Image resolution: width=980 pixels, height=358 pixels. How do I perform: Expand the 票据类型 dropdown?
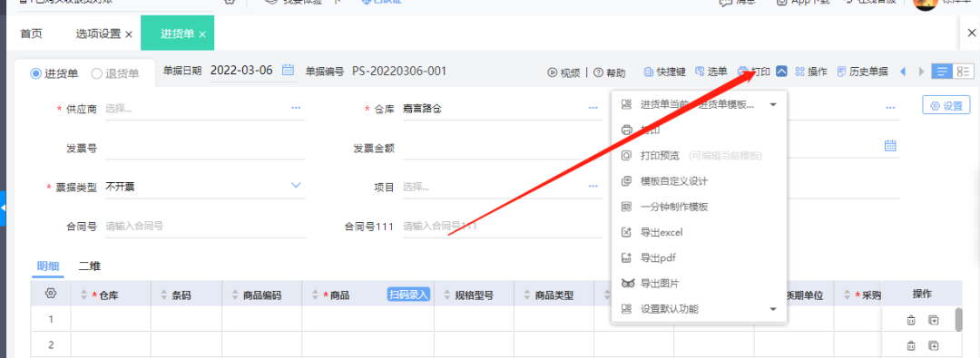tap(296, 186)
